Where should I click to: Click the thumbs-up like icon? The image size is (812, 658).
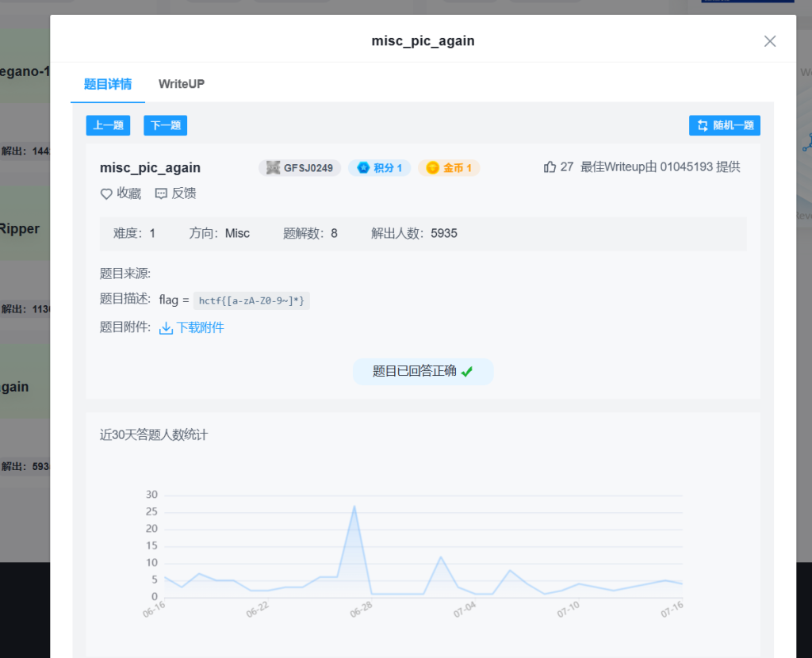(x=550, y=167)
